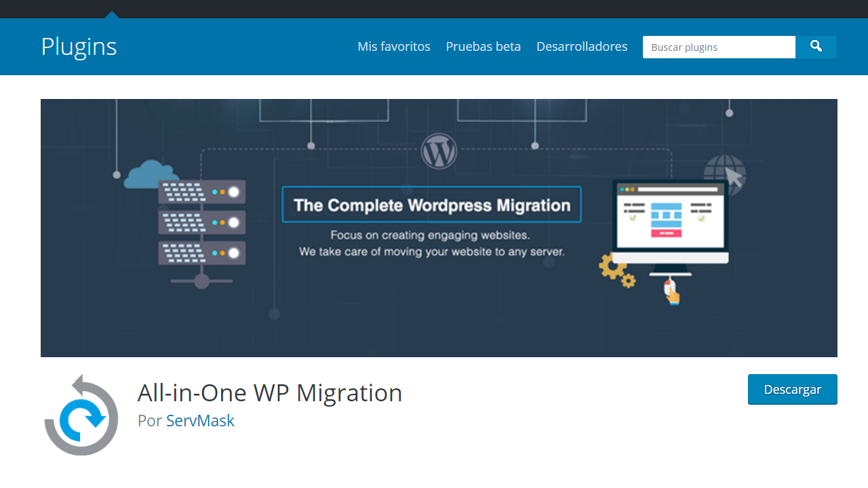
Task: Focus the Buscar plugins search field
Action: point(719,47)
